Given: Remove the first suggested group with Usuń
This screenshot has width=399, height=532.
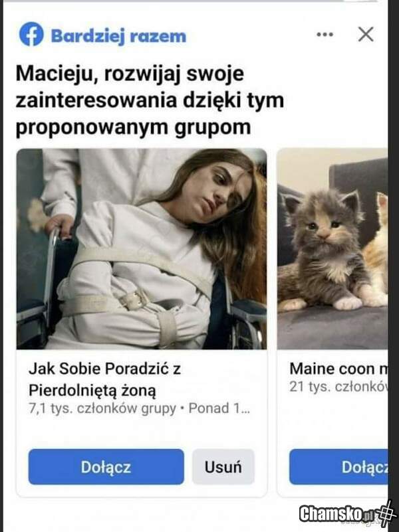Looking at the screenshot, I should [x=223, y=467].
